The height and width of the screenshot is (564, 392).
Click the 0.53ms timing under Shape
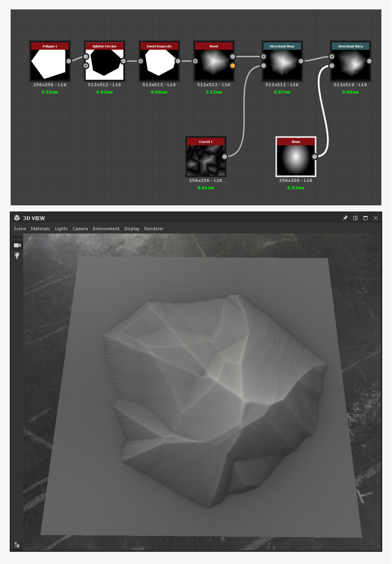coord(296,188)
